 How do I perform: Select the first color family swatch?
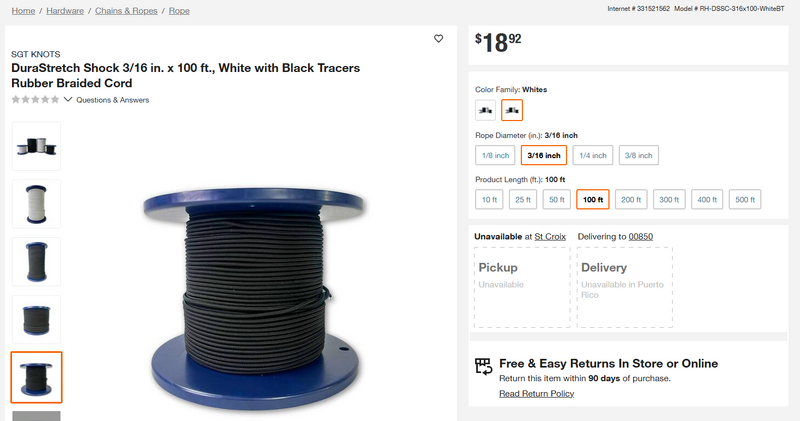[485, 110]
